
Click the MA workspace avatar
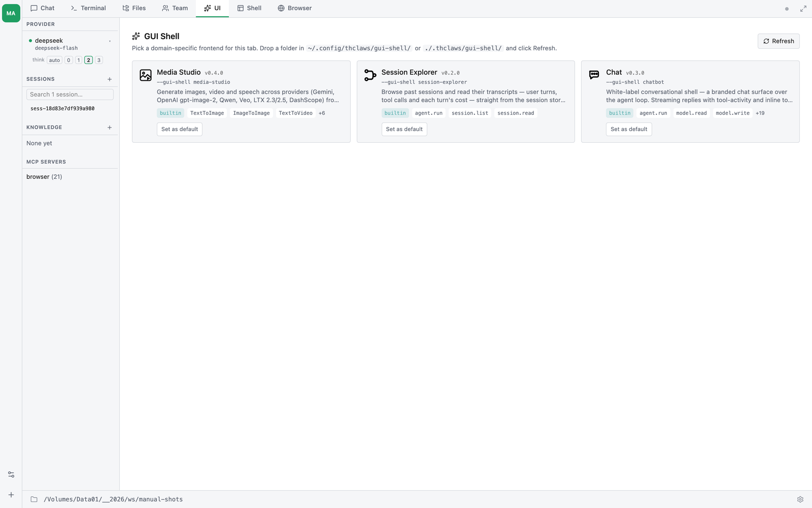(11, 13)
